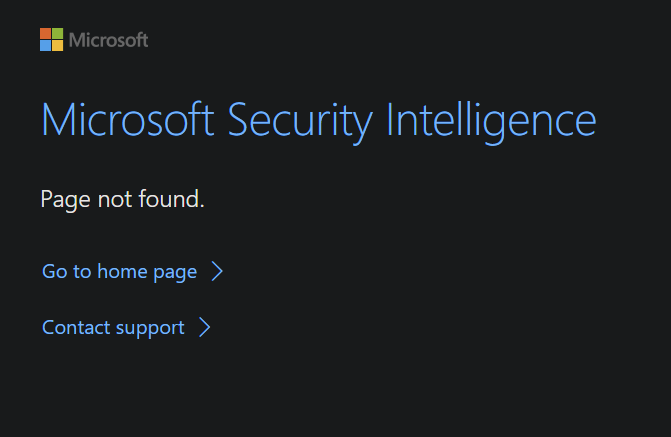Screen dimensions: 671x437
Task: Click the yellow square in the Microsoft logo
Action: click(57, 45)
